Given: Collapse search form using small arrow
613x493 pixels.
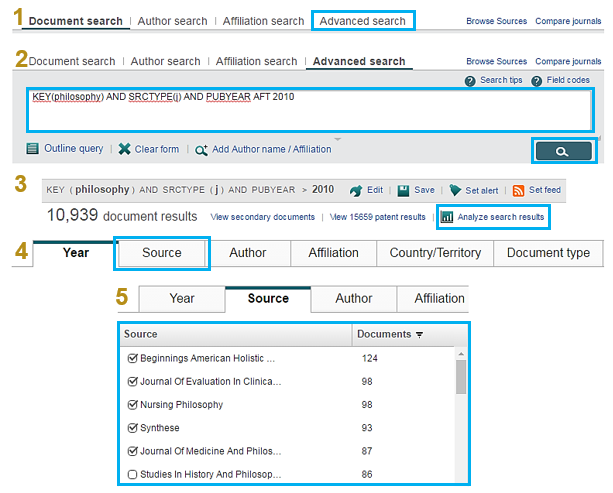Looking at the screenshot, I should click(338, 139).
